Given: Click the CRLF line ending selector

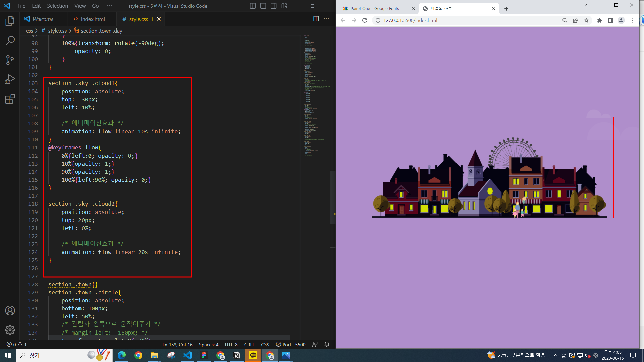Looking at the screenshot, I should [x=249, y=345].
